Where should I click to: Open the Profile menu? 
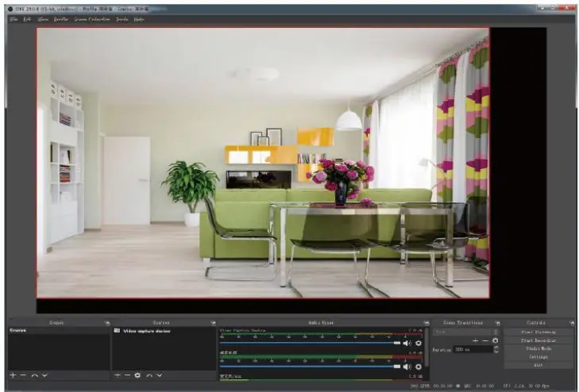(x=61, y=19)
